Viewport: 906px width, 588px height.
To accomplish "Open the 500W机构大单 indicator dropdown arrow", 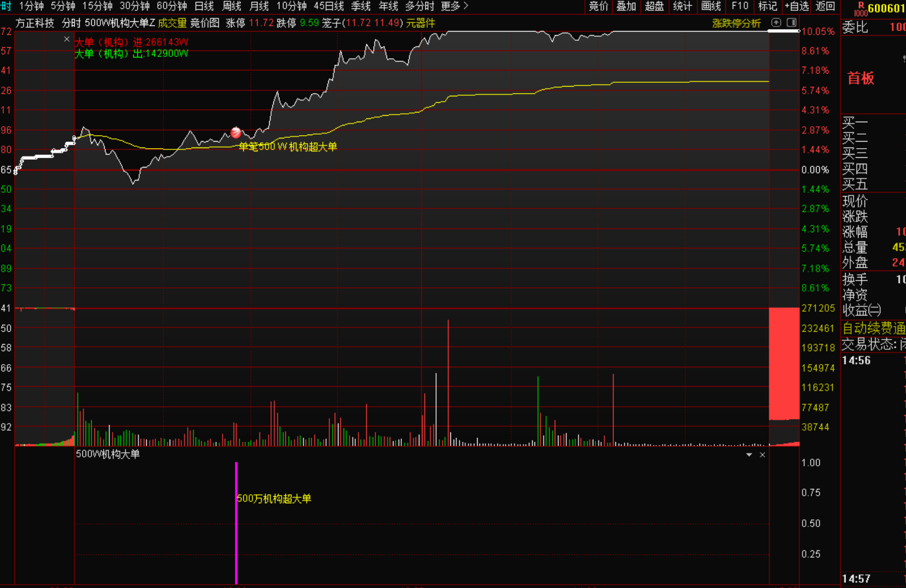I will tap(749, 455).
